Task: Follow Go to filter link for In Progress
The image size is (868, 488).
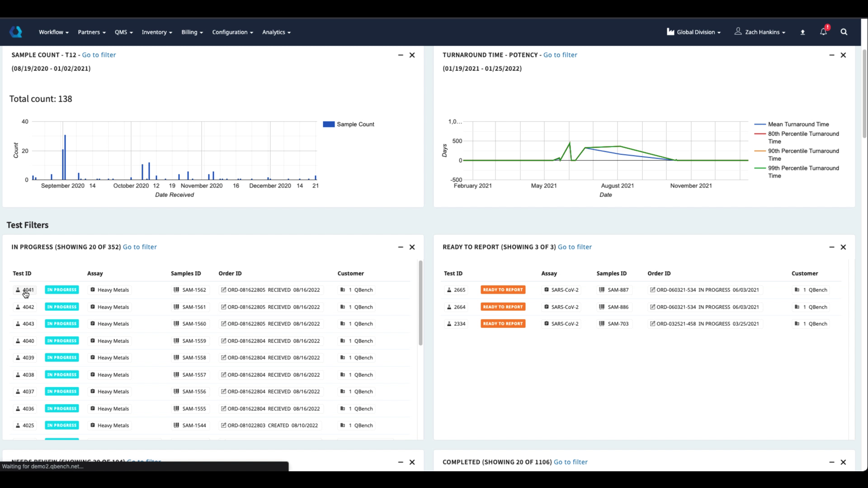Action: pos(140,247)
